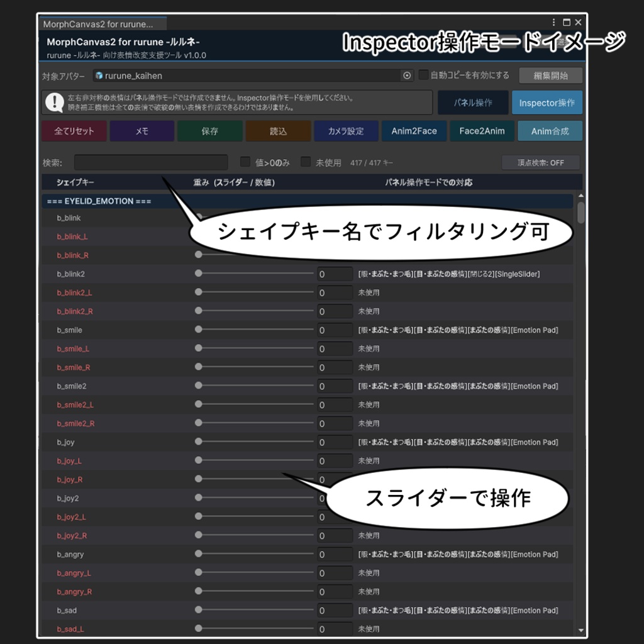Click the shape key list scrollbar thumb
The image size is (644, 644).
tap(580, 213)
